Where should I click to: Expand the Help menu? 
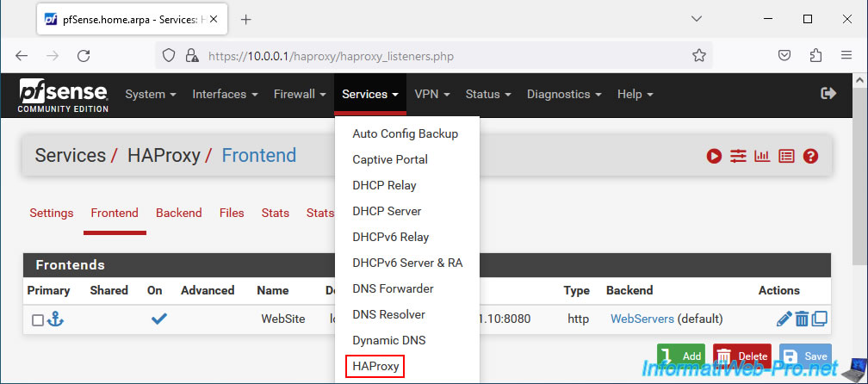635,94
